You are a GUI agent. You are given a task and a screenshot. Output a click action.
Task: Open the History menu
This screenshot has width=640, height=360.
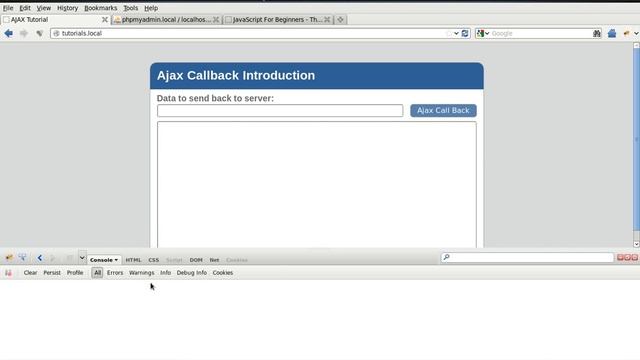coord(67,8)
